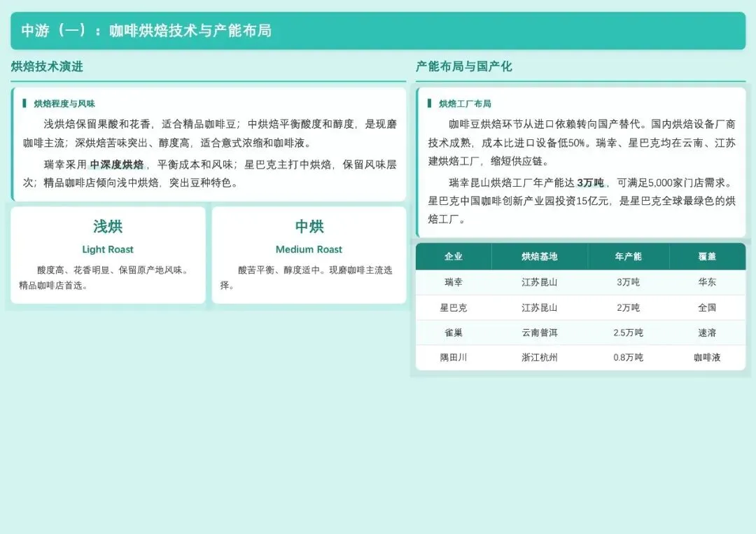The image size is (756, 534).
Task: Select the 江苏昆山 cell in the 瑞幸 row
Action: point(540,283)
